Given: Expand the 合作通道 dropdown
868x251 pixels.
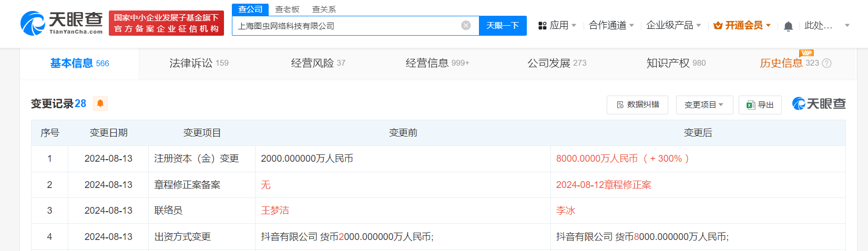Looking at the screenshot, I should (x=611, y=25).
